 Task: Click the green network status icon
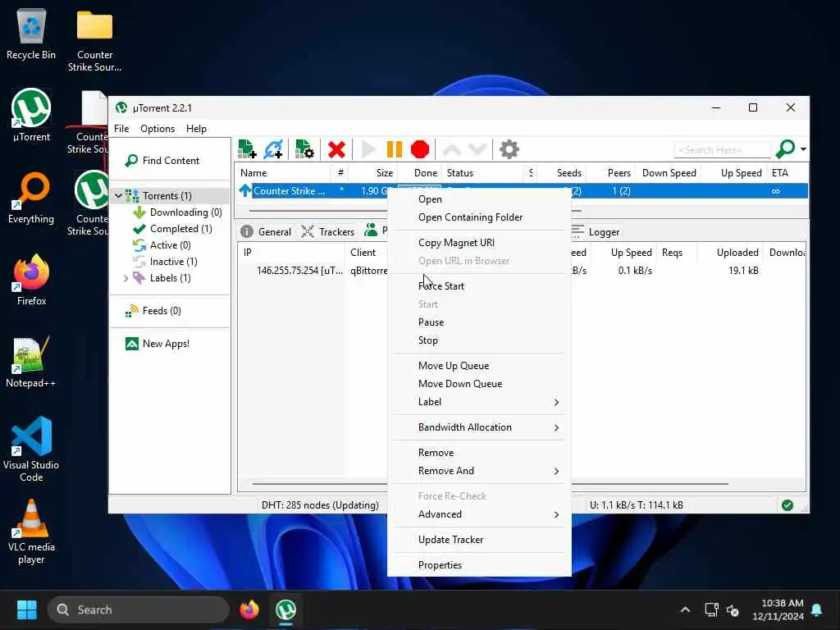point(787,505)
